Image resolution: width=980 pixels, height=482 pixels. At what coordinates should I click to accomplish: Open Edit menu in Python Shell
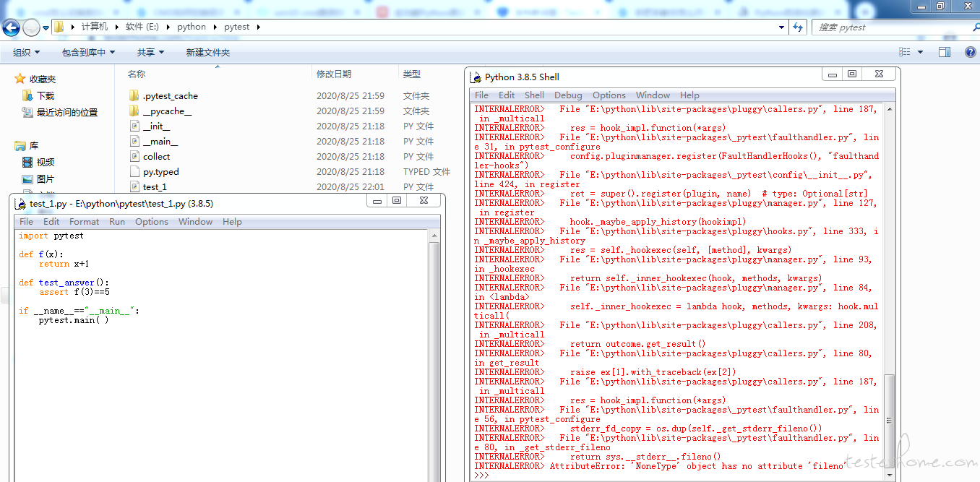point(507,95)
